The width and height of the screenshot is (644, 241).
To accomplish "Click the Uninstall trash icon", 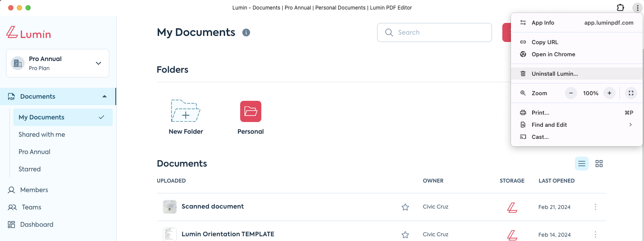I will click(x=523, y=74).
